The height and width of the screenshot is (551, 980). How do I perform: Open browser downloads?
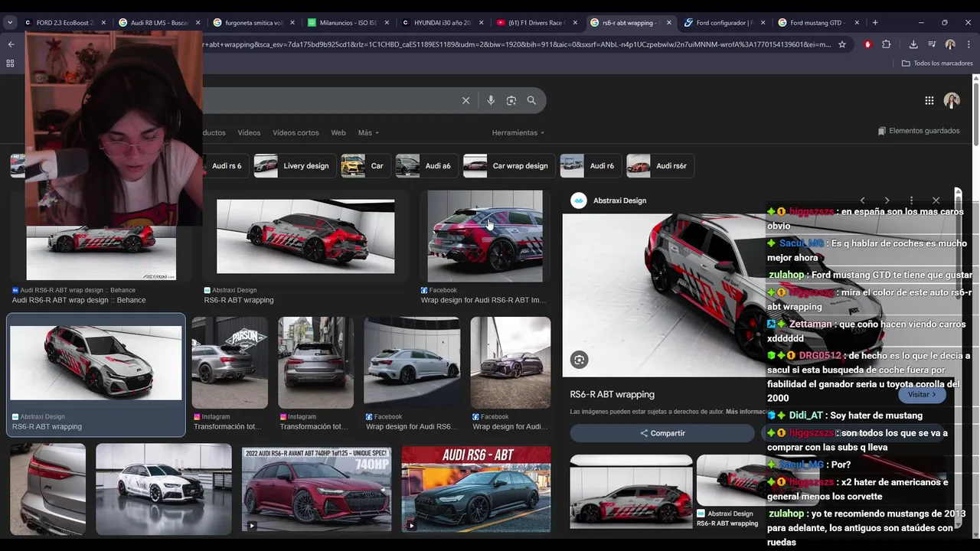click(x=913, y=44)
